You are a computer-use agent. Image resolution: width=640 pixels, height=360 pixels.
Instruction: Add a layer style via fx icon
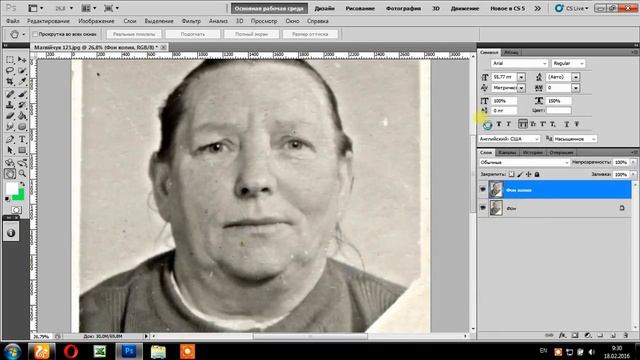562,335
